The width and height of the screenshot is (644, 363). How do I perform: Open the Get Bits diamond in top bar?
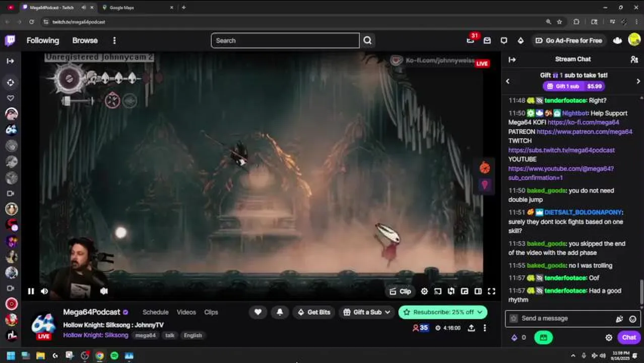(x=521, y=40)
